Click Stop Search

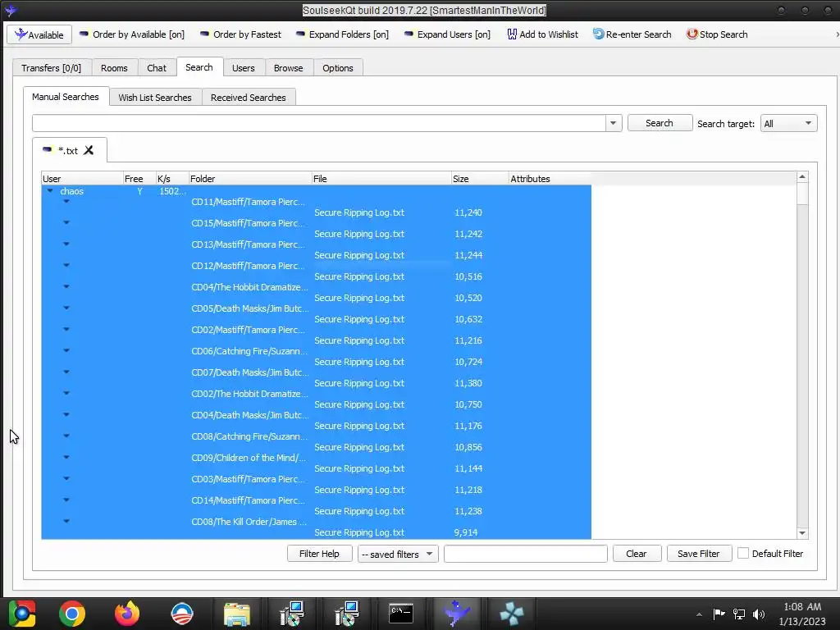click(717, 34)
